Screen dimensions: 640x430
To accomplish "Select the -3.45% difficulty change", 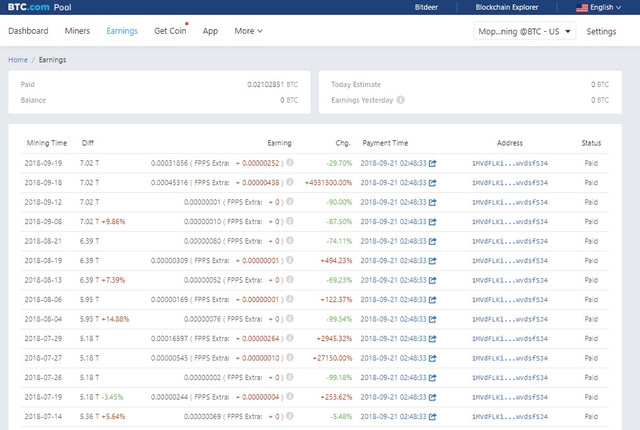I will [112, 397].
